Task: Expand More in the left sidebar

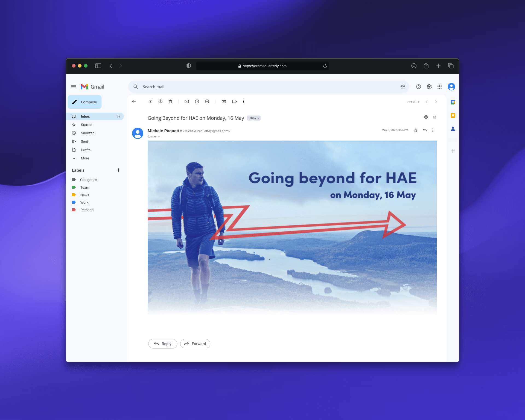Action: click(x=85, y=158)
